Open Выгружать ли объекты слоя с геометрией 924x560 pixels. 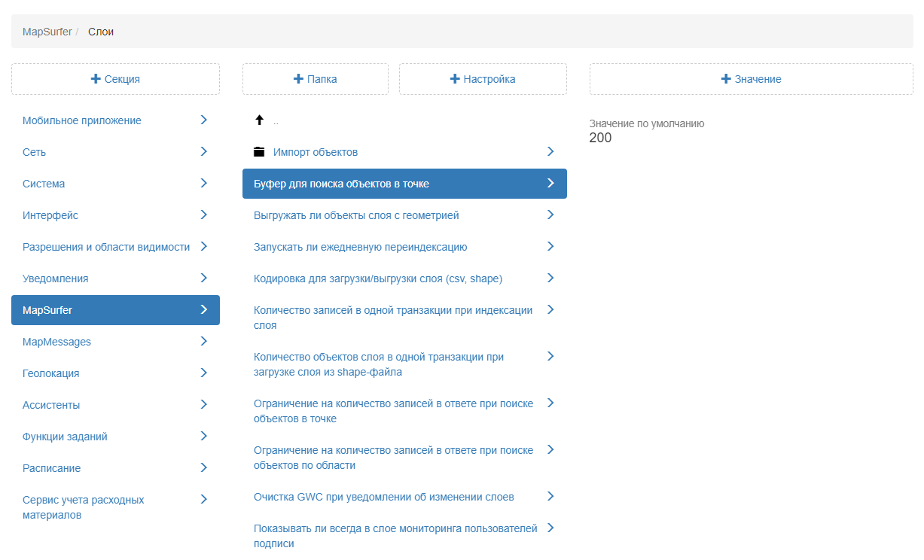tap(404, 215)
